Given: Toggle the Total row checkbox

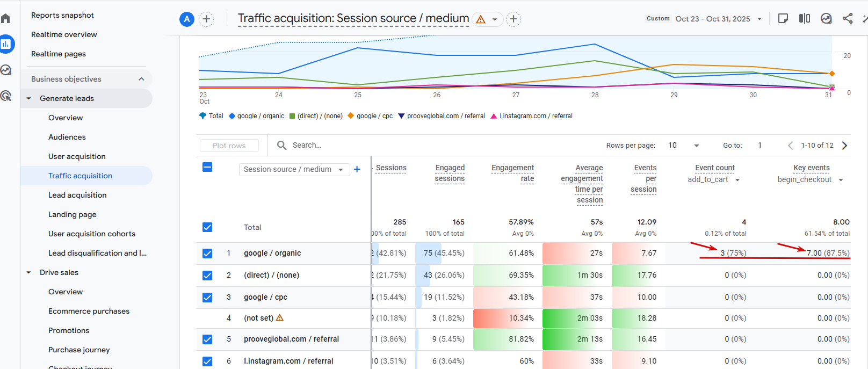Looking at the screenshot, I should (207, 227).
